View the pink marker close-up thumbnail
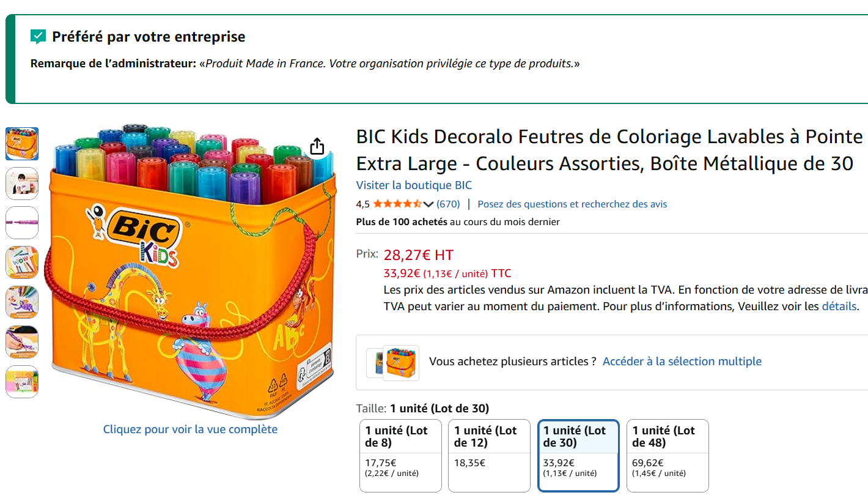The height and width of the screenshot is (498, 868). click(x=21, y=223)
